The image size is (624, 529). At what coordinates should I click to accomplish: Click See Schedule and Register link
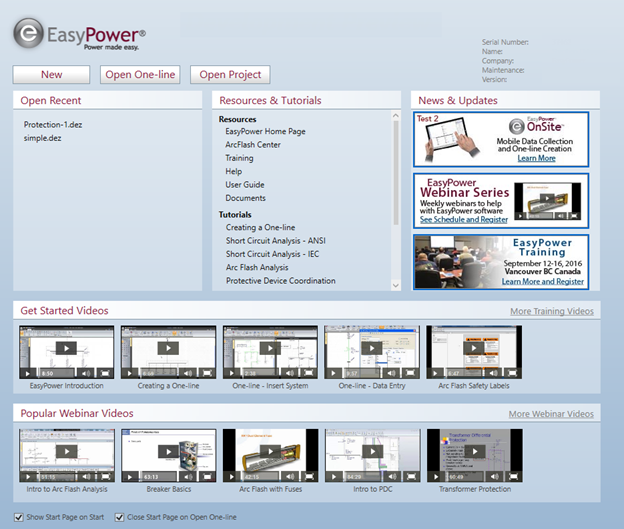[464, 220]
